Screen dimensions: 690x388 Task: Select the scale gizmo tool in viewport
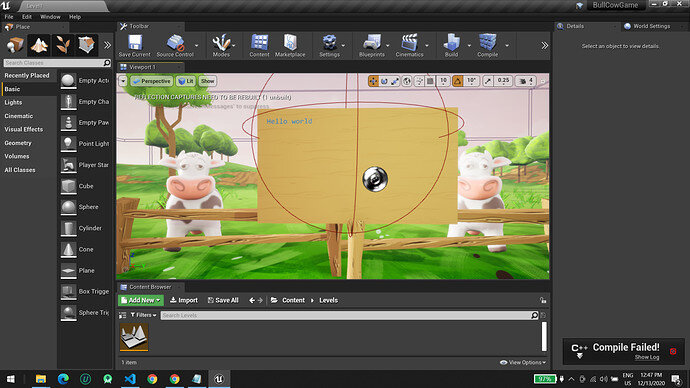click(x=395, y=81)
